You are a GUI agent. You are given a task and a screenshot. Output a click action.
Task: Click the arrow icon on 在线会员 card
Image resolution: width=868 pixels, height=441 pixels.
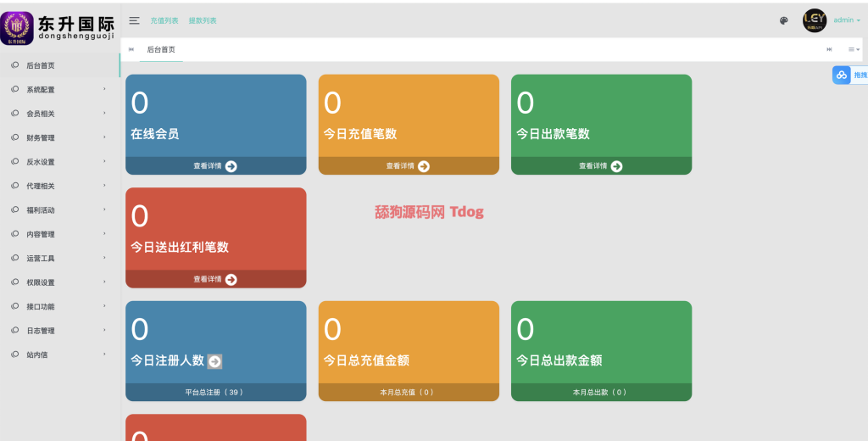231,166
